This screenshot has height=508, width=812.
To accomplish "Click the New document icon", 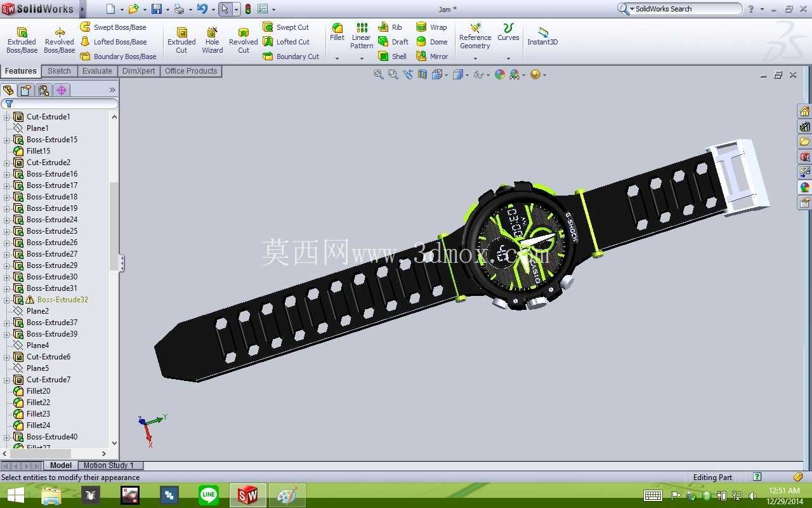I will (110, 9).
